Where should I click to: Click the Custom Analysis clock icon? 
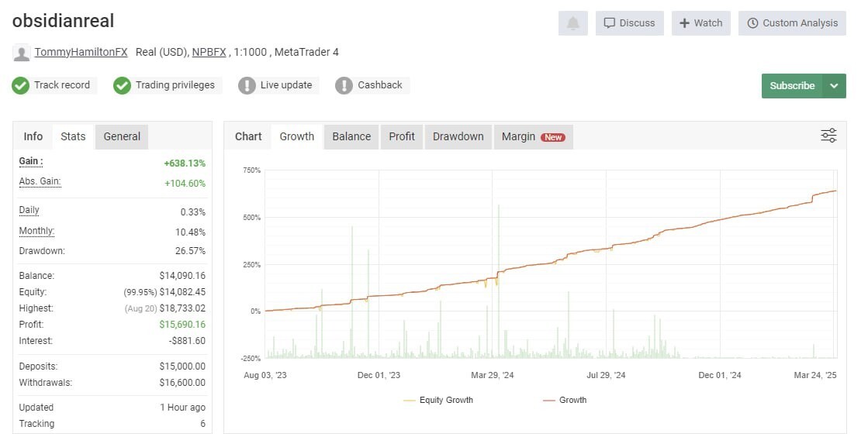click(x=752, y=23)
